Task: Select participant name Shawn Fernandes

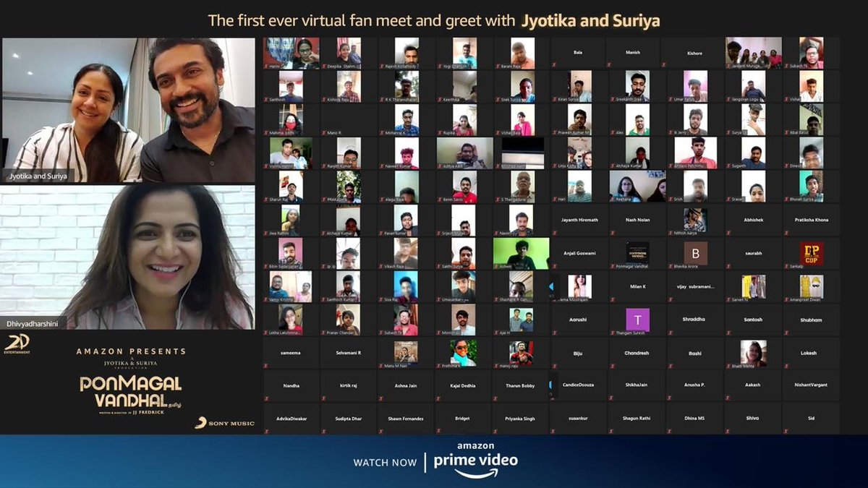Action: point(406,419)
